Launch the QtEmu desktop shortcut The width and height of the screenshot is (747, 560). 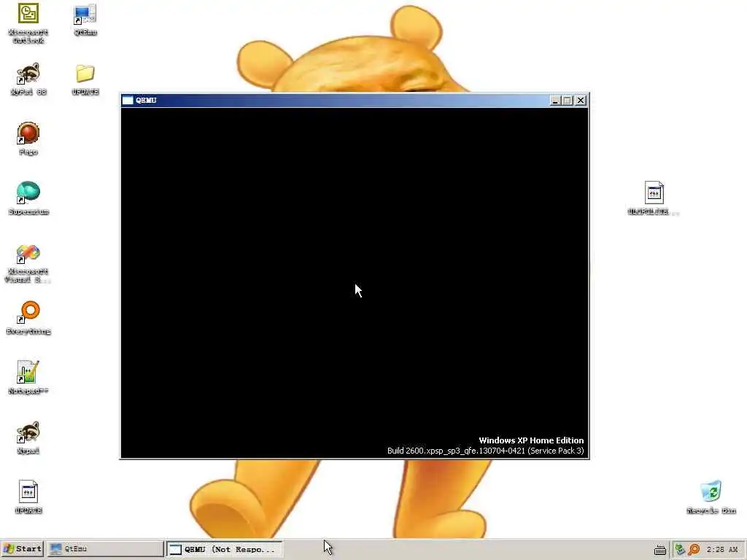click(85, 19)
